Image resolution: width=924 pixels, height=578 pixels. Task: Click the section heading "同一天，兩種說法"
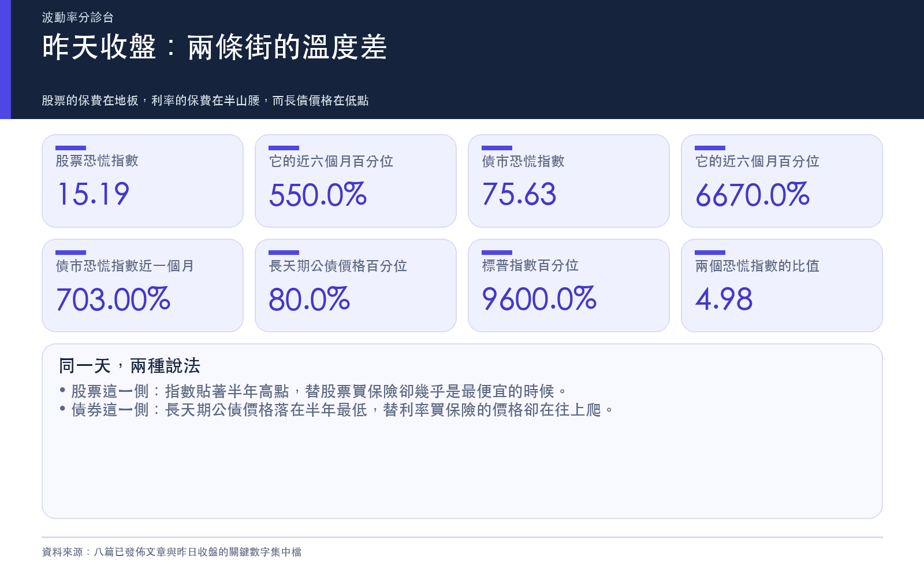[x=129, y=366]
